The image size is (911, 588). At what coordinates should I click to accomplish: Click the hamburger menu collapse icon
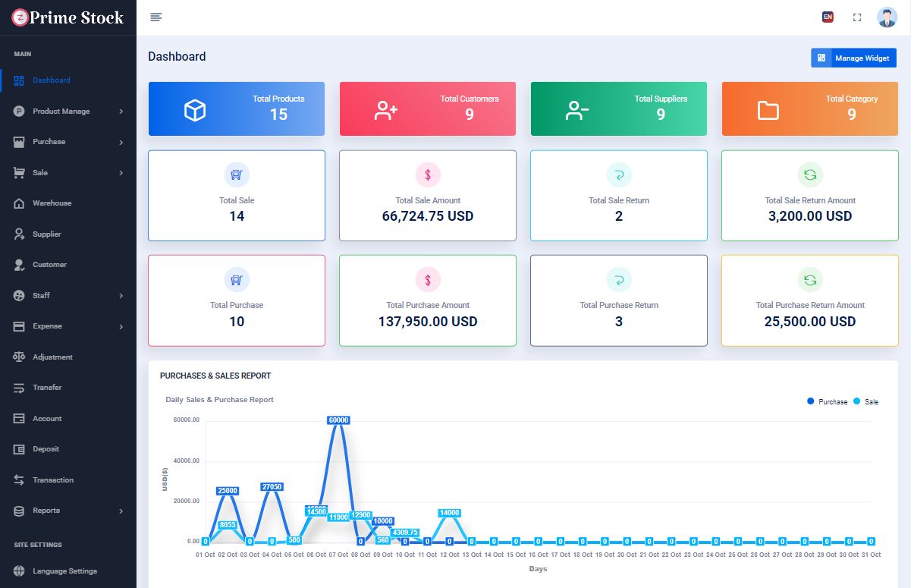(156, 17)
